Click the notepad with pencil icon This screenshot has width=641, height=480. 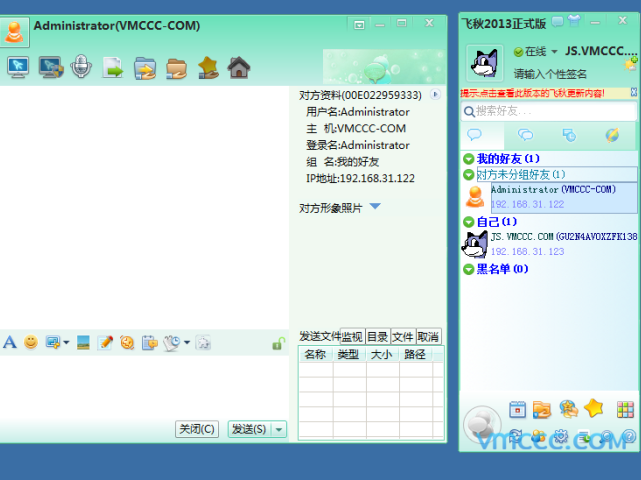pyautogui.click(x=105, y=342)
